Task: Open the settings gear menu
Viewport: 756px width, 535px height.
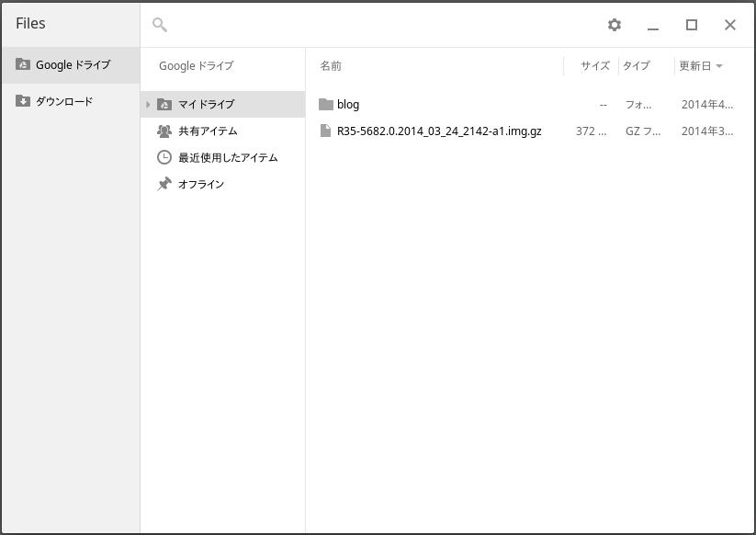Action: coord(615,25)
